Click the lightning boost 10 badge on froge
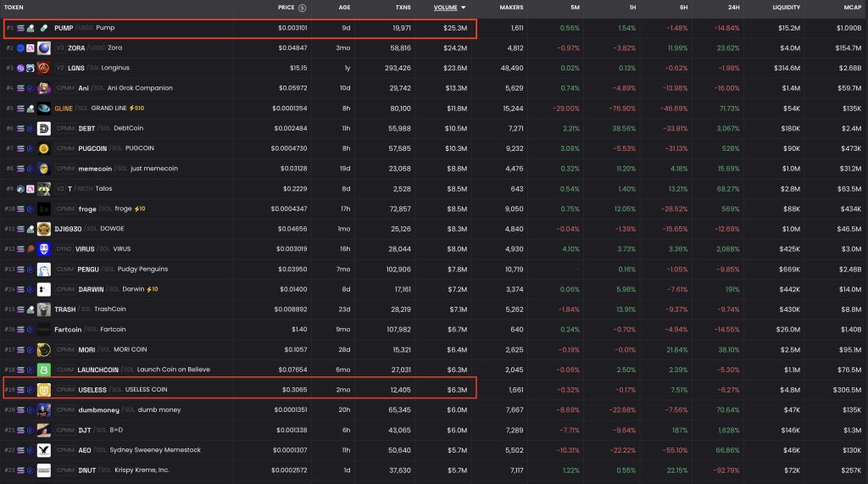868x484 pixels. (x=140, y=209)
